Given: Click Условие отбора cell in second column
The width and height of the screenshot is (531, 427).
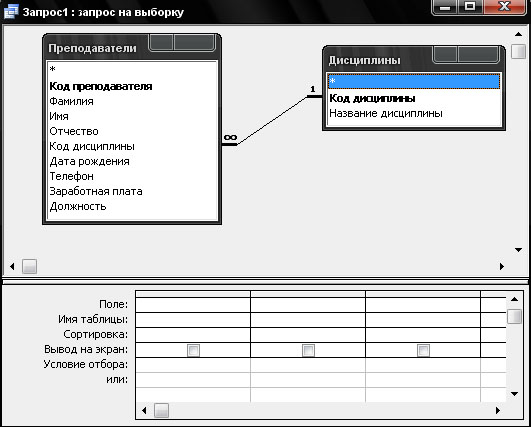Looking at the screenshot, I should click(308, 365).
